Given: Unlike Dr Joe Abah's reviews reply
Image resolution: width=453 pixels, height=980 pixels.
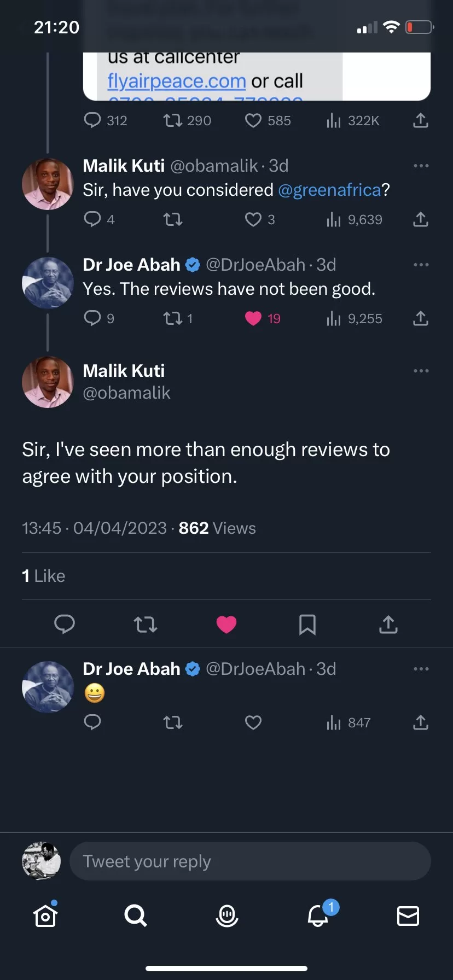Looking at the screenshot, I should tap(253, 318).
